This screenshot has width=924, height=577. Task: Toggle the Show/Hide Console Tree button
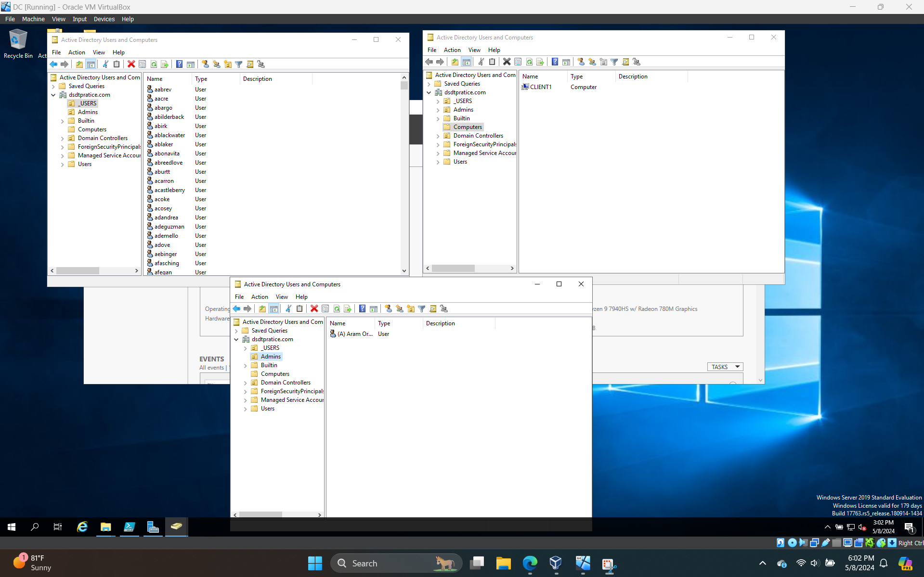click(91, 64)
